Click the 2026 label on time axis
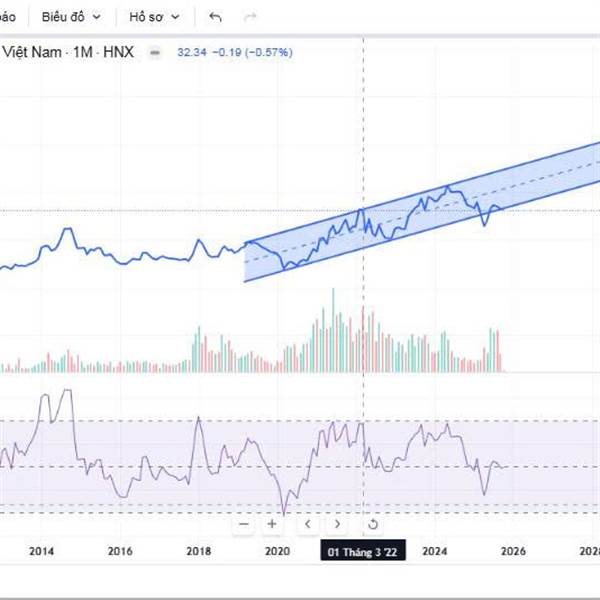600x600 pixels. (x=514, y=551)
